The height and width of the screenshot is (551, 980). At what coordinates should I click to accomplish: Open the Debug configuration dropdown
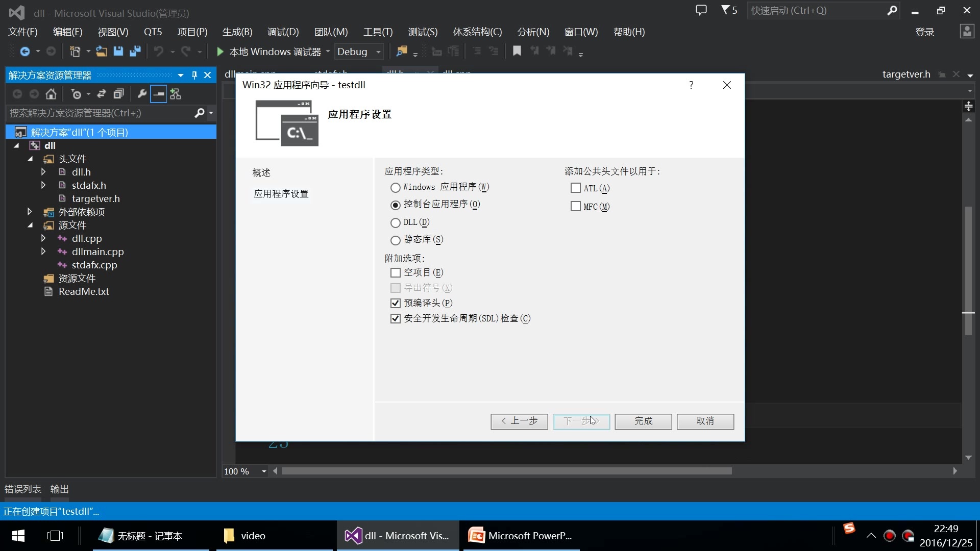click(359, 52)
